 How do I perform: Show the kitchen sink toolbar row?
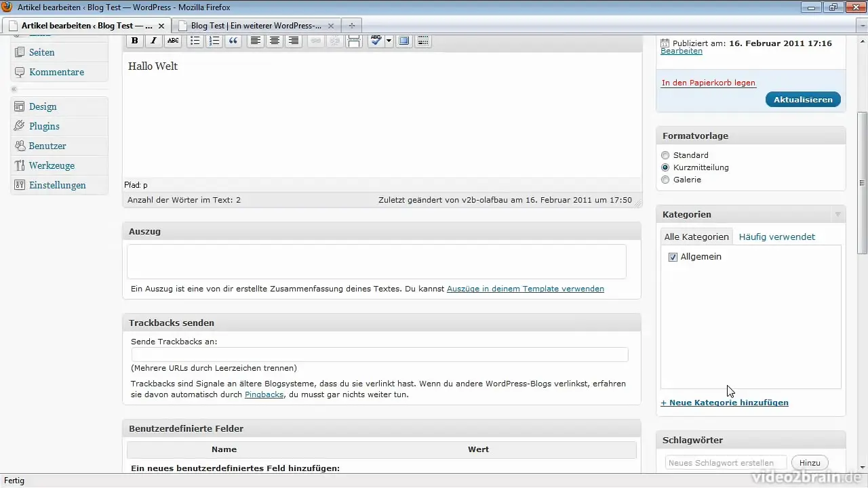point(423,41)
